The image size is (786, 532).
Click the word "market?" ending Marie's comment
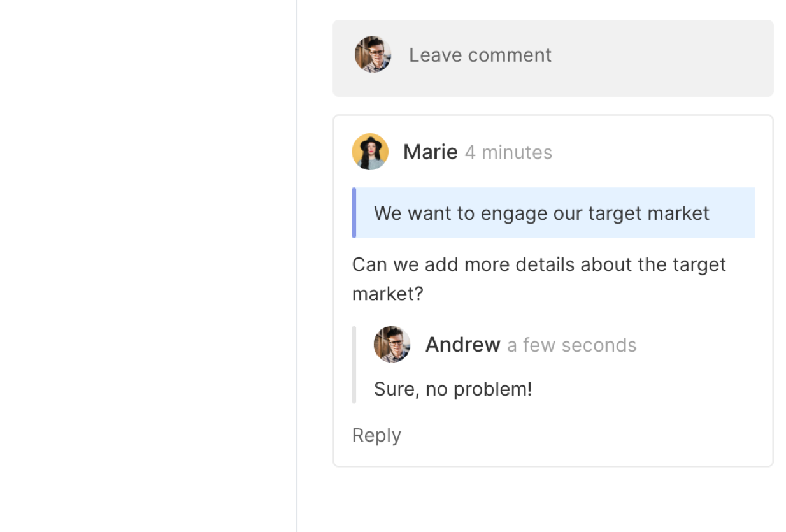point(387,294)
